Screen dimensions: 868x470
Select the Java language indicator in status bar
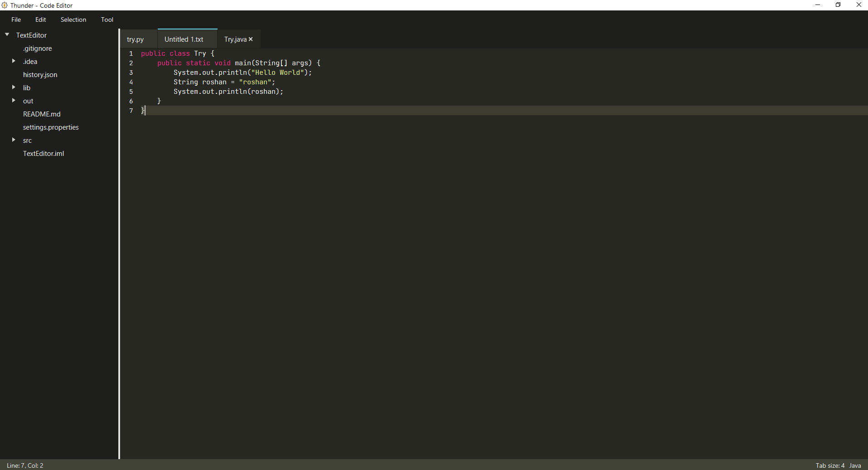[856, 465]
